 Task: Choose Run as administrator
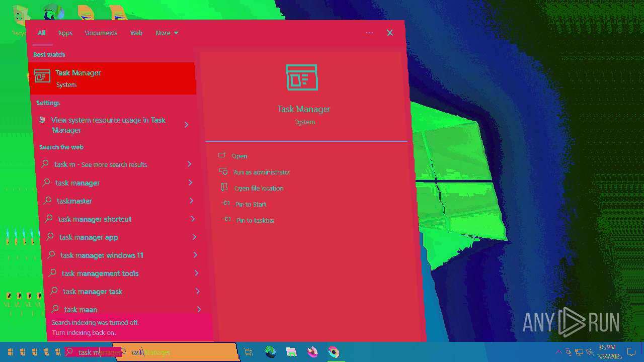(261, 172)
